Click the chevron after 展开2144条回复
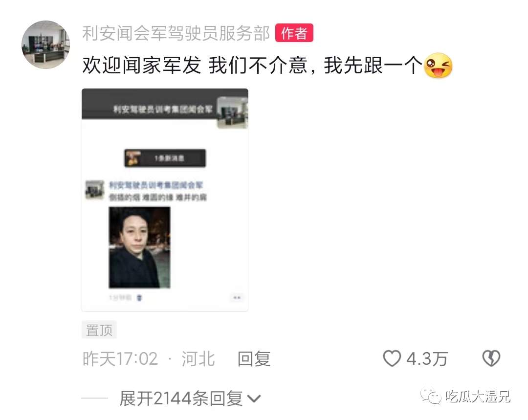Screen dimensions: 528x420 [x=254, y=399]
